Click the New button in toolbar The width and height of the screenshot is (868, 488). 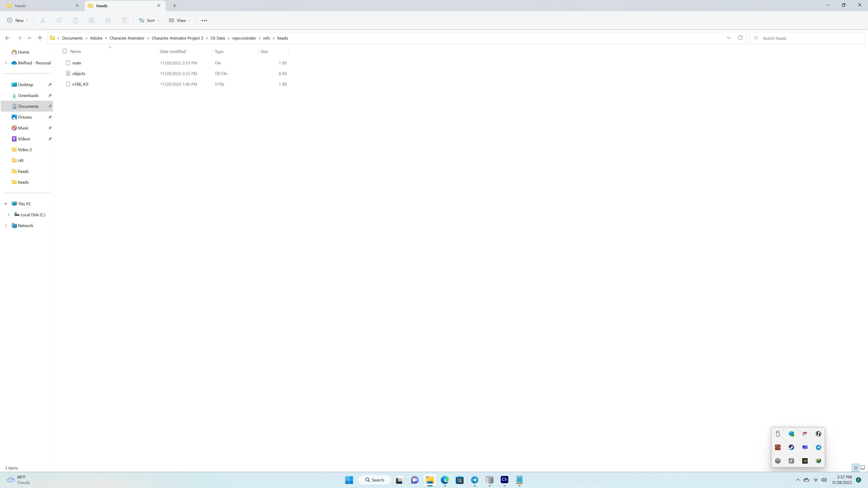point(18,21)
